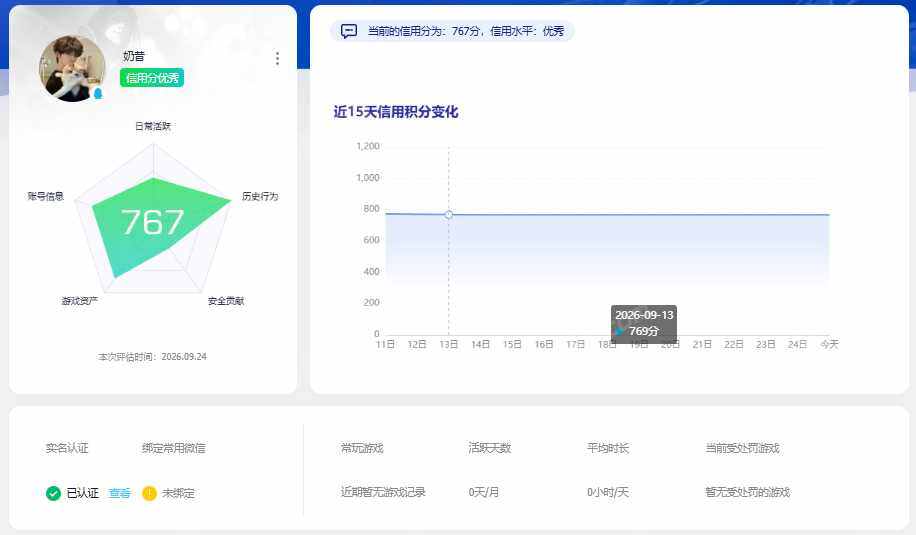Click the 账号信息 radar axis label
Image resolution: width=916 pixels, height=535 pixels.
46,196
